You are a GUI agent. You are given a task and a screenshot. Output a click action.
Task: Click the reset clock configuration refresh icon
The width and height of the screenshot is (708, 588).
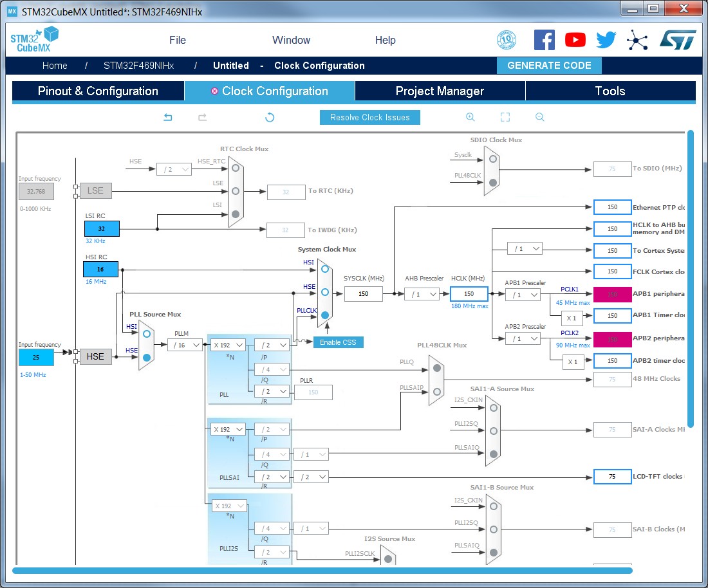[270, 117]
